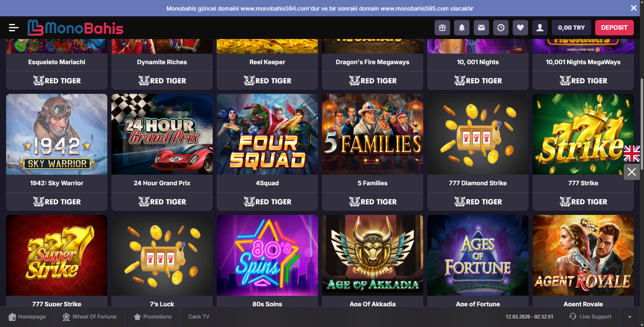Open the history clock icon
Viewport: 644px width, 327px height.
(501, 28)
